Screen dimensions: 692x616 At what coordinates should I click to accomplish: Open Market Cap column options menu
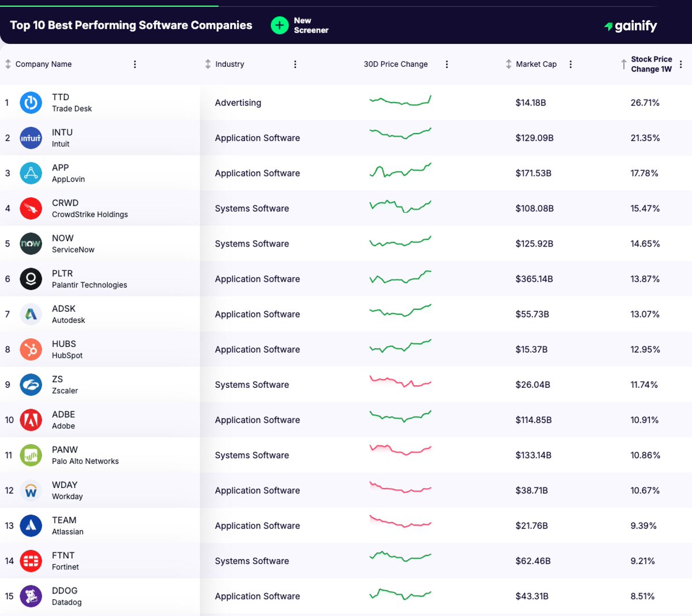(x=571, y=64)
